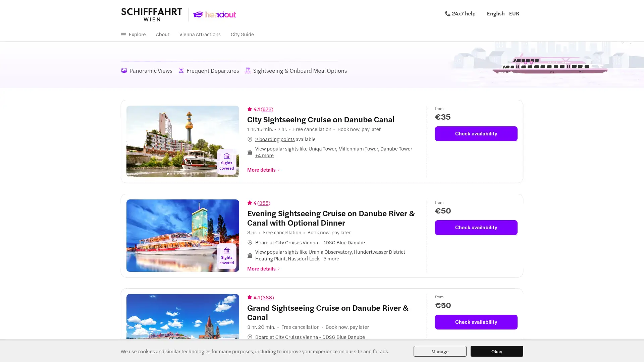Click Okay on the cookie banner
Viewport: 644px width, 362px height.
(x=496, y=351)
